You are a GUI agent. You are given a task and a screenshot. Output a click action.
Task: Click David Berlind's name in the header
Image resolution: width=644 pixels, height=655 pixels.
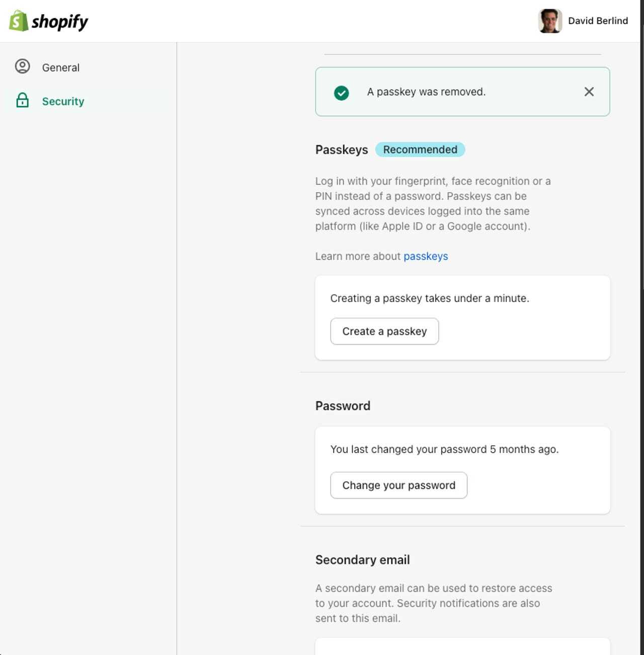click(597, 21)
